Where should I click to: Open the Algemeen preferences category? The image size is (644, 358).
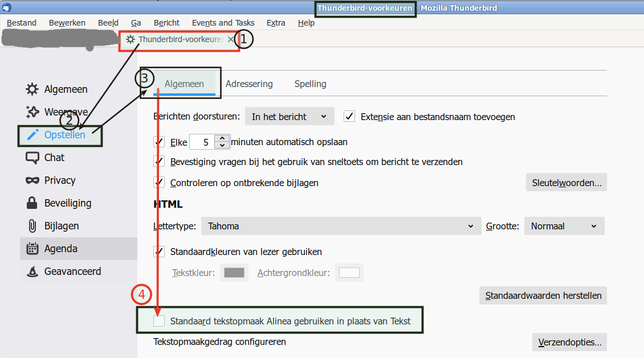pos(78,89)
